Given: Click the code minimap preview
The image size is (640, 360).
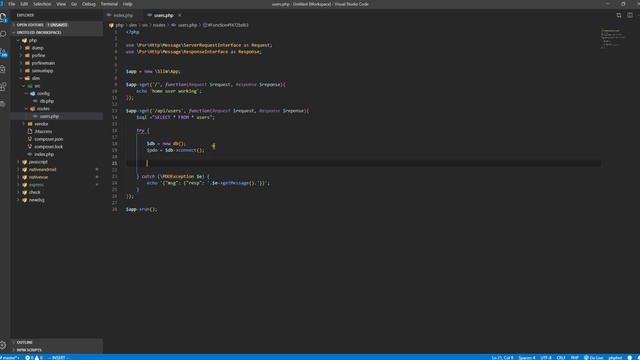Looking at the screenshot, I should click(x=612, y=38).
